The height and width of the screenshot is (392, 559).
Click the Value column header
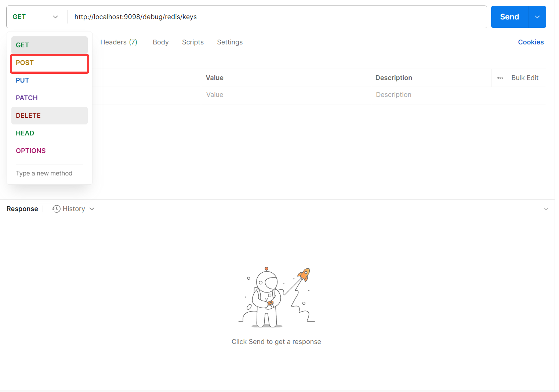point(286,78)
